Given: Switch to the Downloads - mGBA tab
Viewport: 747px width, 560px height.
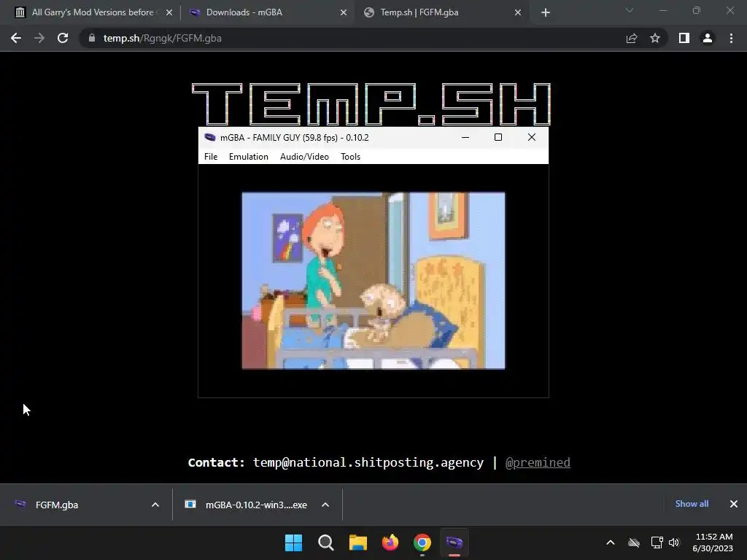Looking at the screenshot, I should 267,12.
